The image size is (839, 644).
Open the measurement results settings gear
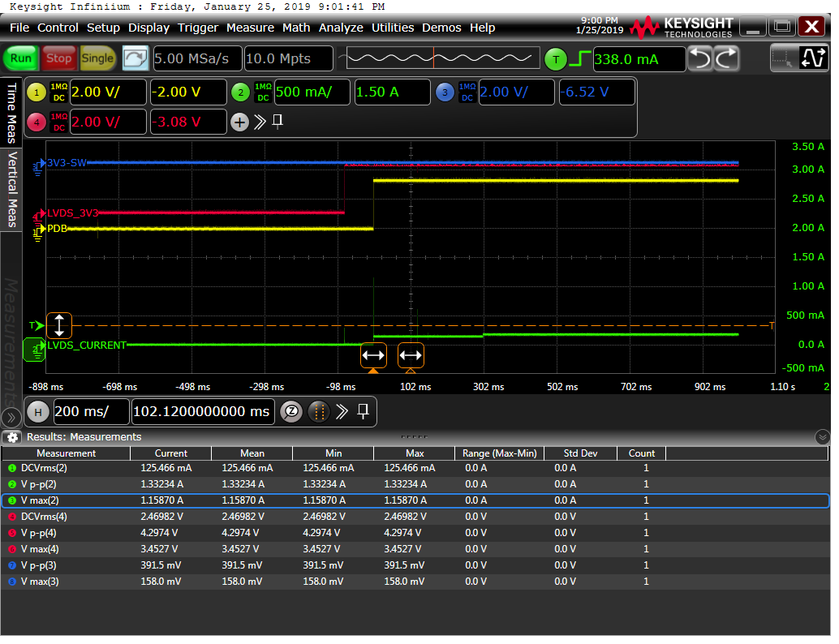[12, 437]
